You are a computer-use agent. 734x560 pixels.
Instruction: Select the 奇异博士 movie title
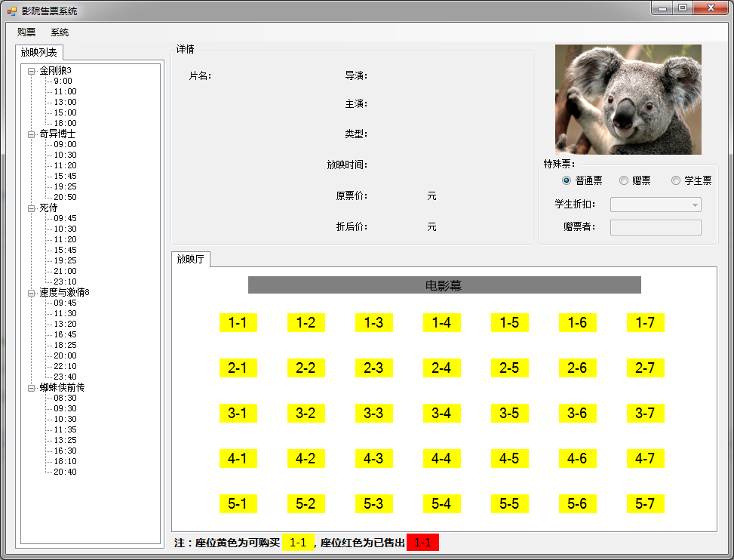click(57, 134)
